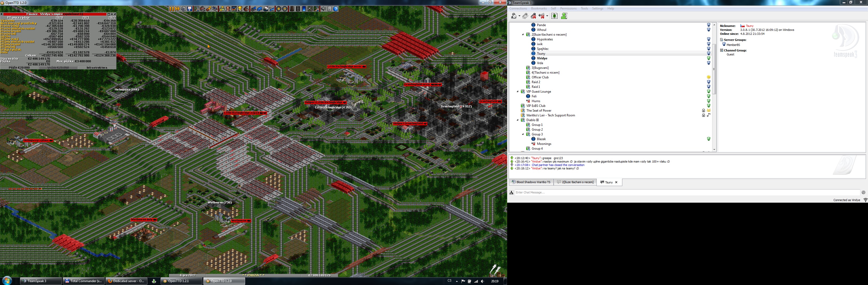Open industry directory icon
The image size is (868, 285).
pos(246,9)
